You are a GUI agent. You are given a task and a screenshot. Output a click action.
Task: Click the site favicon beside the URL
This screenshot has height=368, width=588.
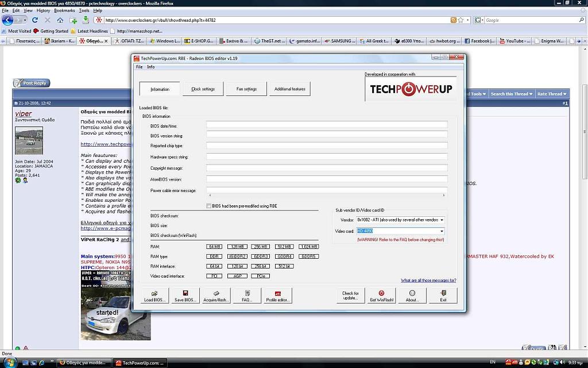tap(99, 20)
